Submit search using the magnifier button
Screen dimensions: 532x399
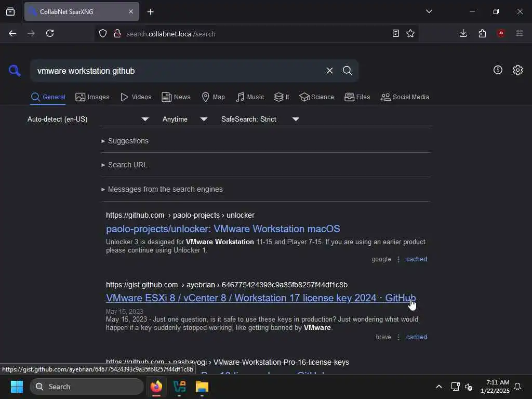[347, 71]
